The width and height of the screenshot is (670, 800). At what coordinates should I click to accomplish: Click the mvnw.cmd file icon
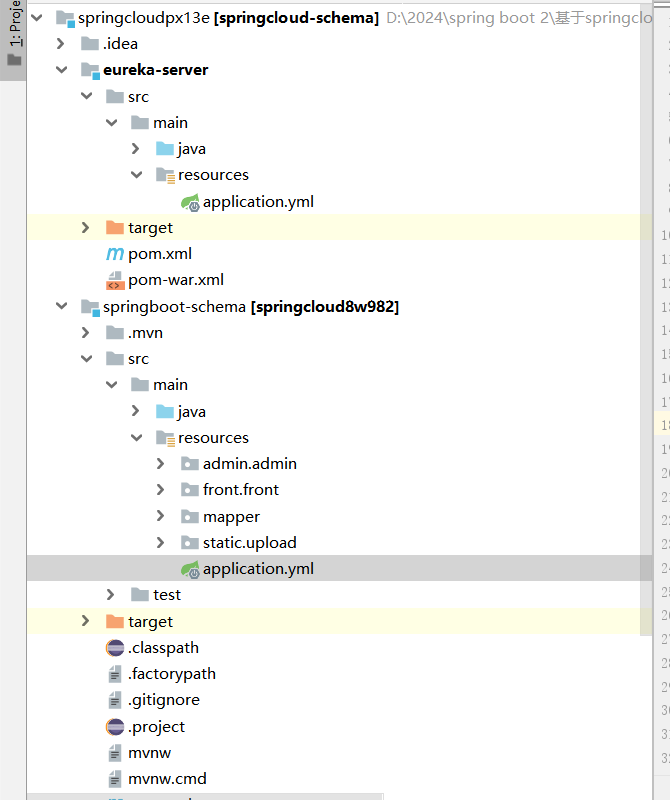(115, 778)
